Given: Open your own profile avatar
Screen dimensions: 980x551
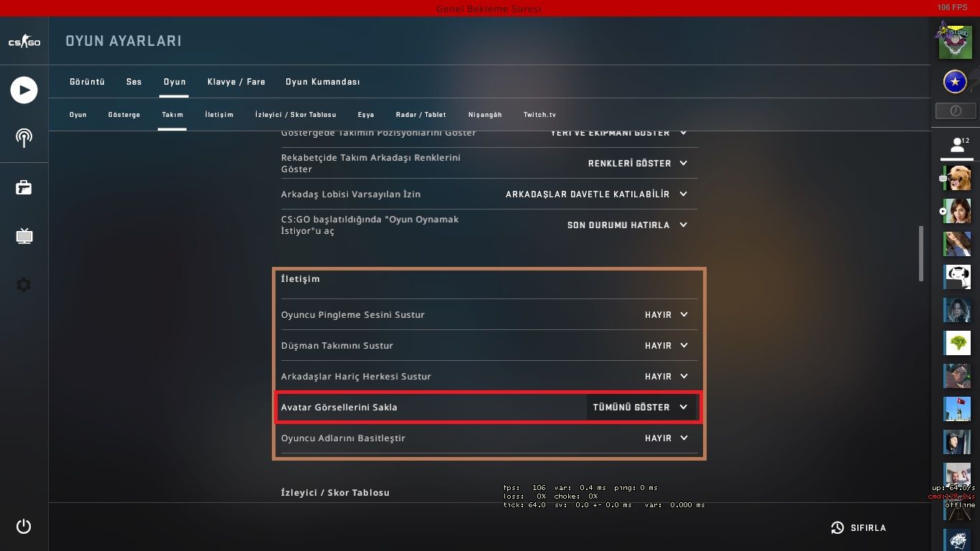Looking at the screenshot, I should [x=955, y=41].
